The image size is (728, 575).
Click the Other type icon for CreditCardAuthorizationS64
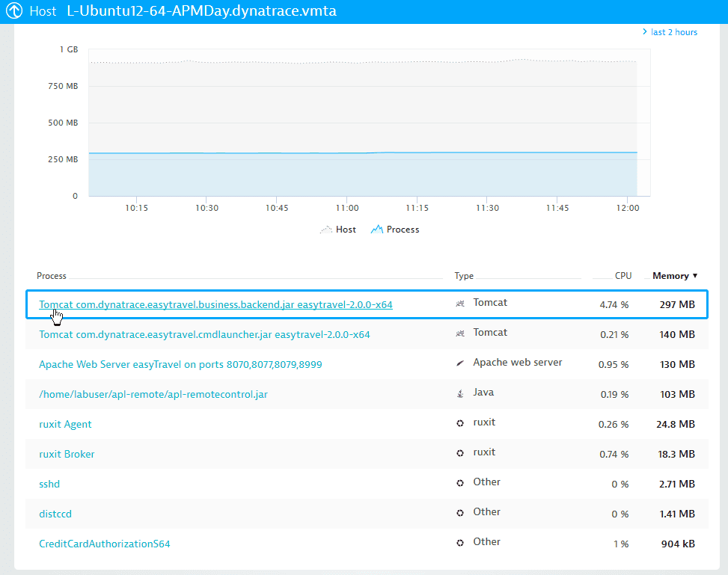460,543
